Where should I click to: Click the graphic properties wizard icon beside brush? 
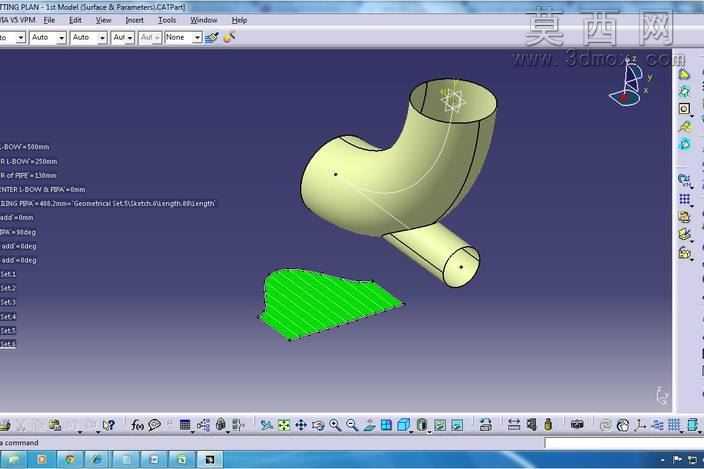(x=229, y=37)
